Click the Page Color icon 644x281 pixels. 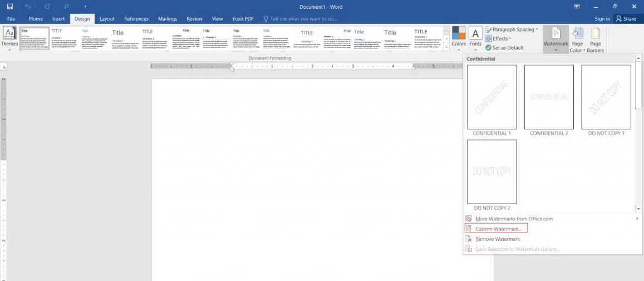(x=578, y=32)
